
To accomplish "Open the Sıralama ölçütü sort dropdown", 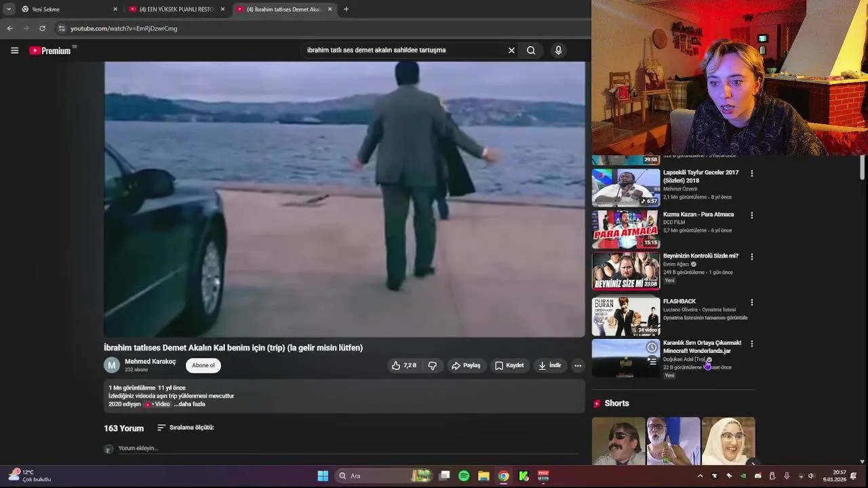I will point(185,428).
